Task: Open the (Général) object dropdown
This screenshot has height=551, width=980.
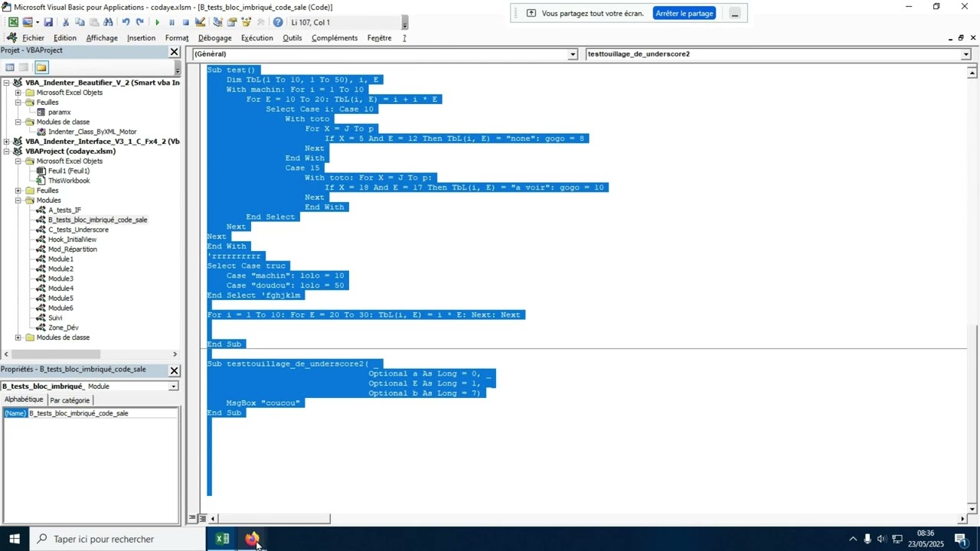Action: point(572,54)
